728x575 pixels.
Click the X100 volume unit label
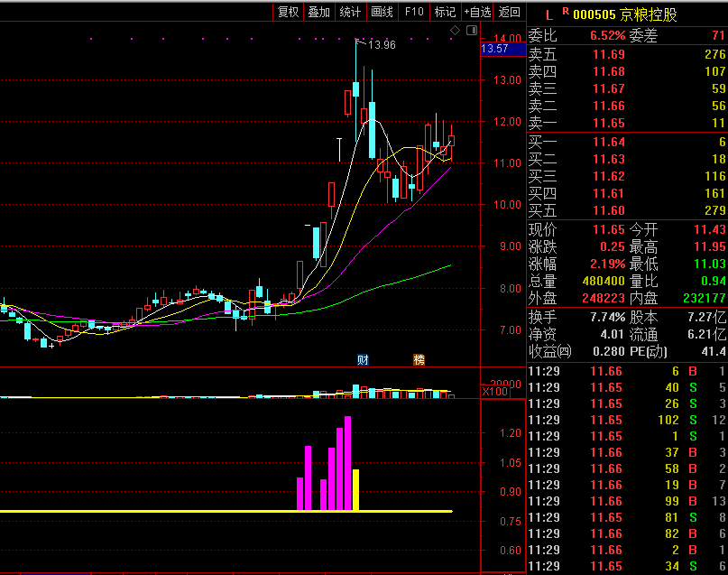pos(495,392)
